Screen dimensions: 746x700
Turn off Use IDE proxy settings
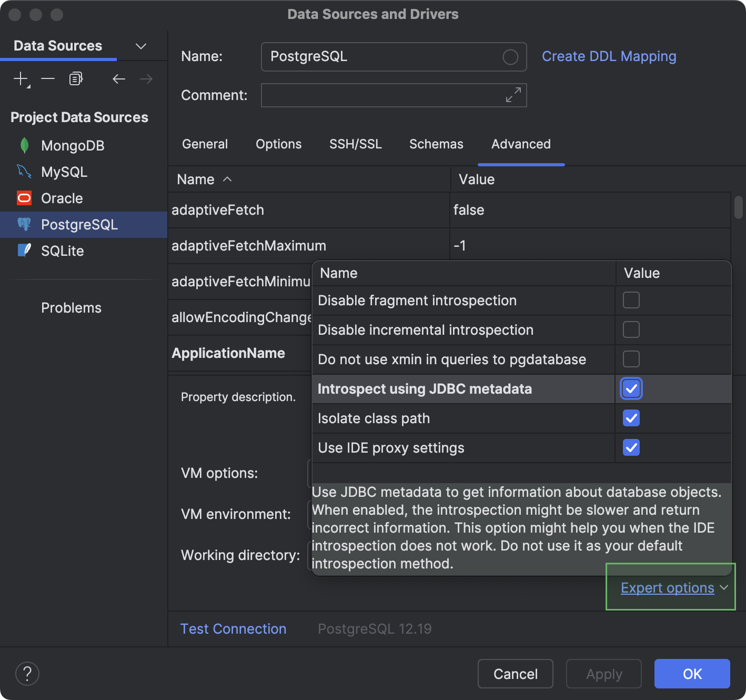[x=631, y=447]
